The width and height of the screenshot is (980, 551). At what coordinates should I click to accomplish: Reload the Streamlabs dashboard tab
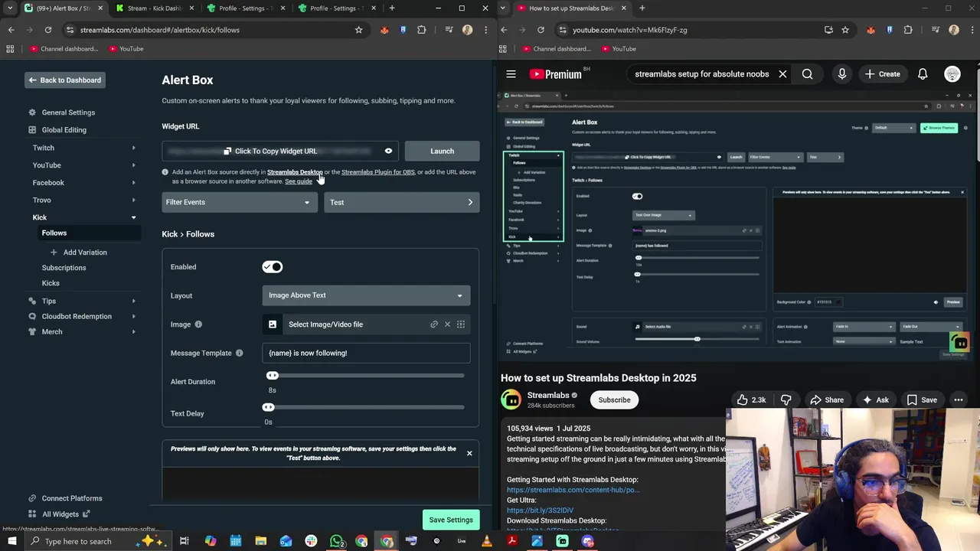point(47,30)
